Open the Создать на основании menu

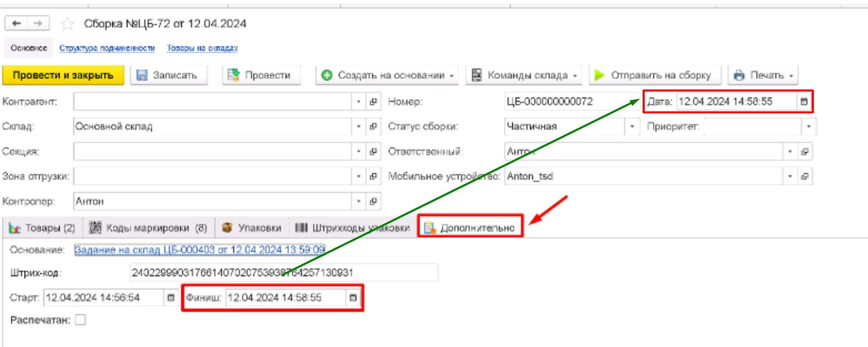tap(387, 75)
